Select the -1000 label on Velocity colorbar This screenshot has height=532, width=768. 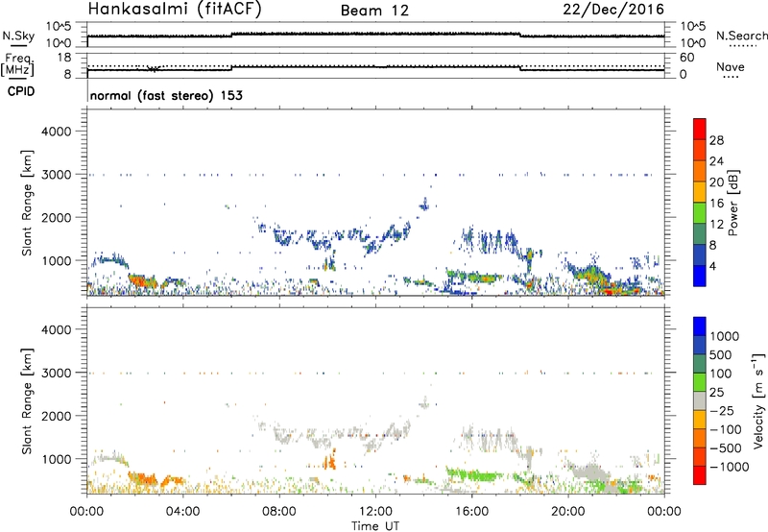730,467
